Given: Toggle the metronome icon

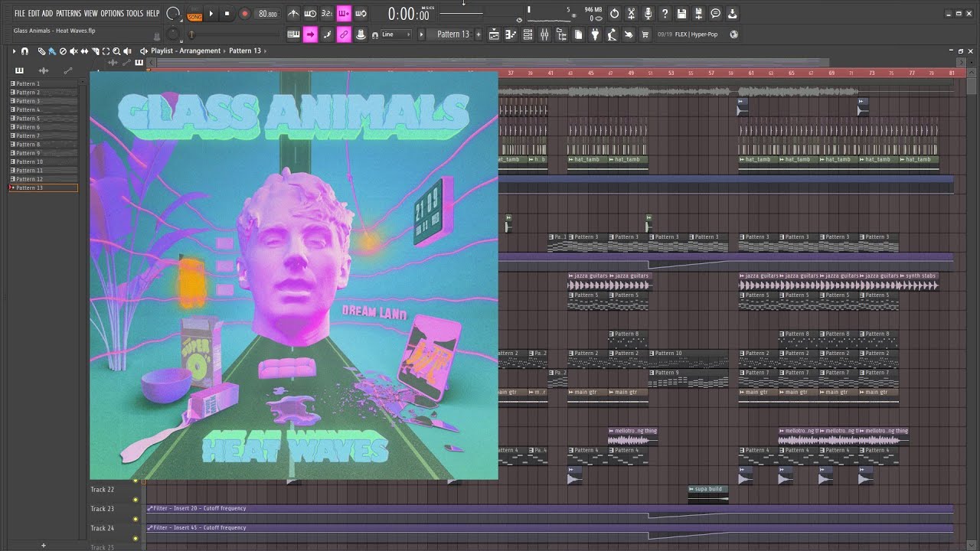Looking at the screenshot, I should coord(293,14).
